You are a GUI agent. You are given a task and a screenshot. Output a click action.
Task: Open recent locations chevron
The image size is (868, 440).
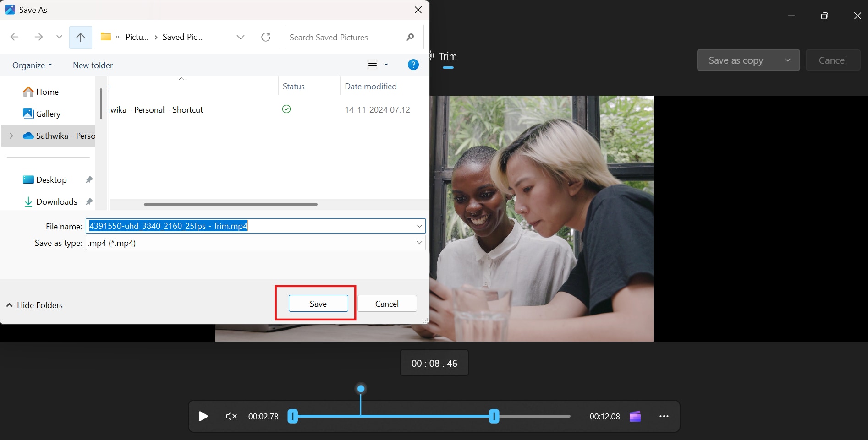(59, 37)
